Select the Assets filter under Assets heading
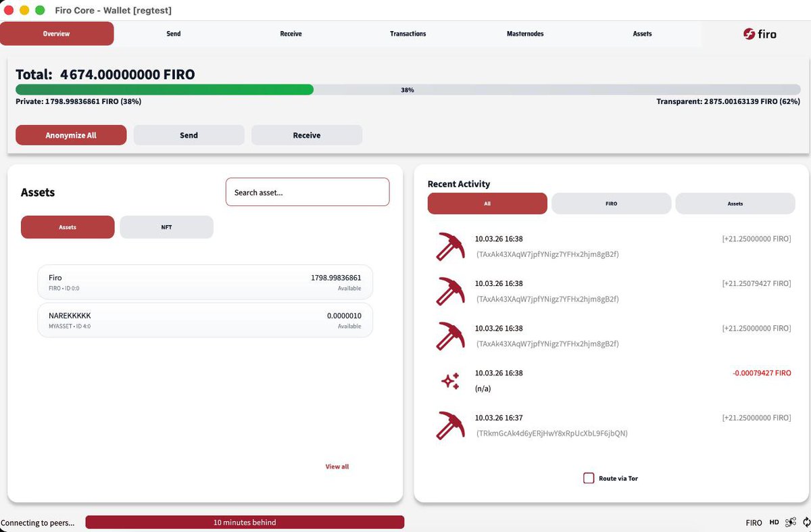The image size is (811, 532). point(68,227)
